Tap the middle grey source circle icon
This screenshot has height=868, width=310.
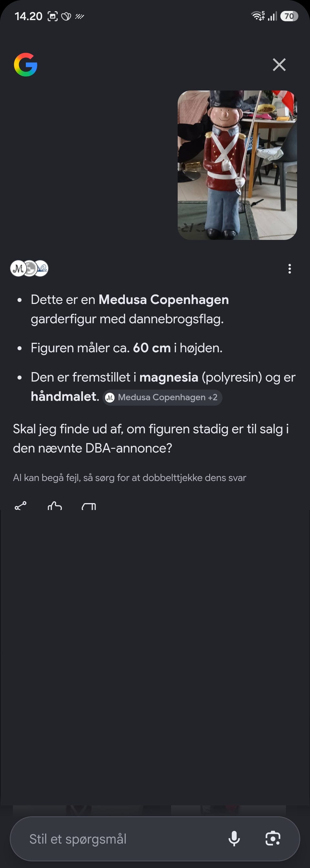pyautogui.click(x=30, y=269)
